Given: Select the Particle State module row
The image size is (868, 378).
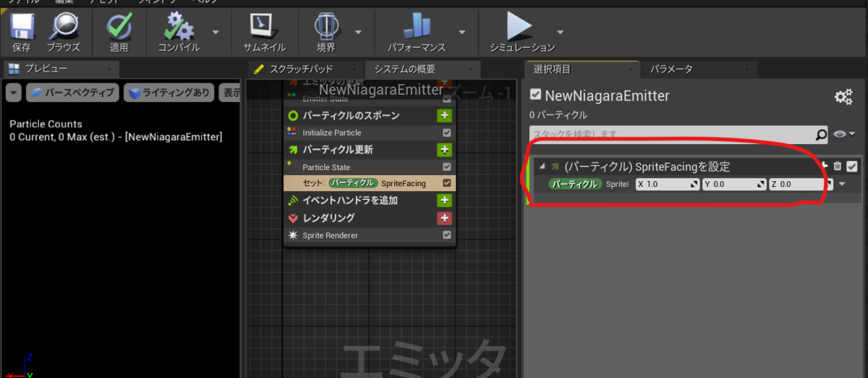Looking at the screenshot, I should pyautogui.click(x=370, y=167).
